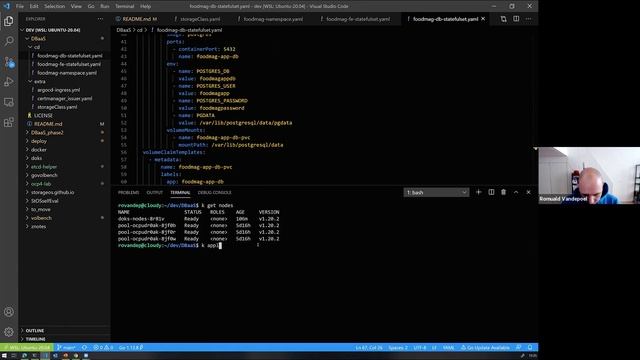
Task: Switch to foodmag-fe-statefulset.yaml editor tab
Action: 358,19
